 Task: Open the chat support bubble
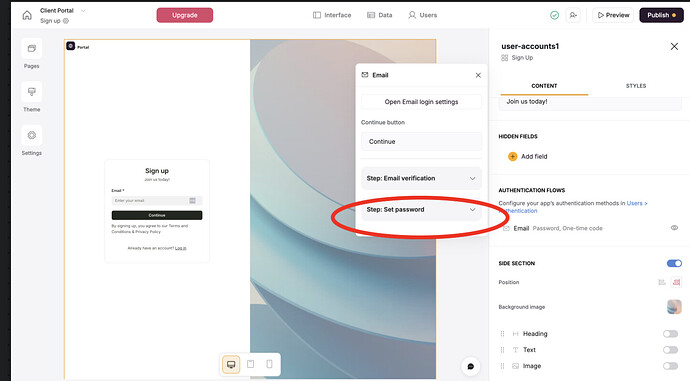tap(470, 366)
